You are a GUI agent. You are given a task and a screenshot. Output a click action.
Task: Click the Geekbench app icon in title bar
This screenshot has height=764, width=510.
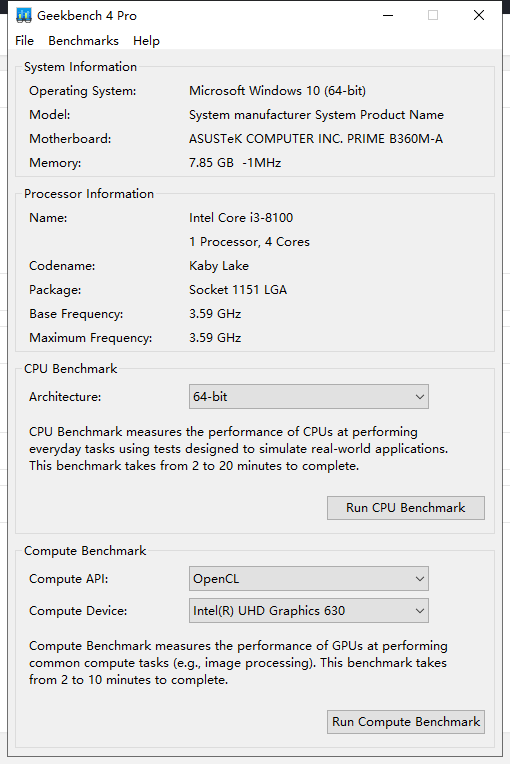[x=23, y=16]
